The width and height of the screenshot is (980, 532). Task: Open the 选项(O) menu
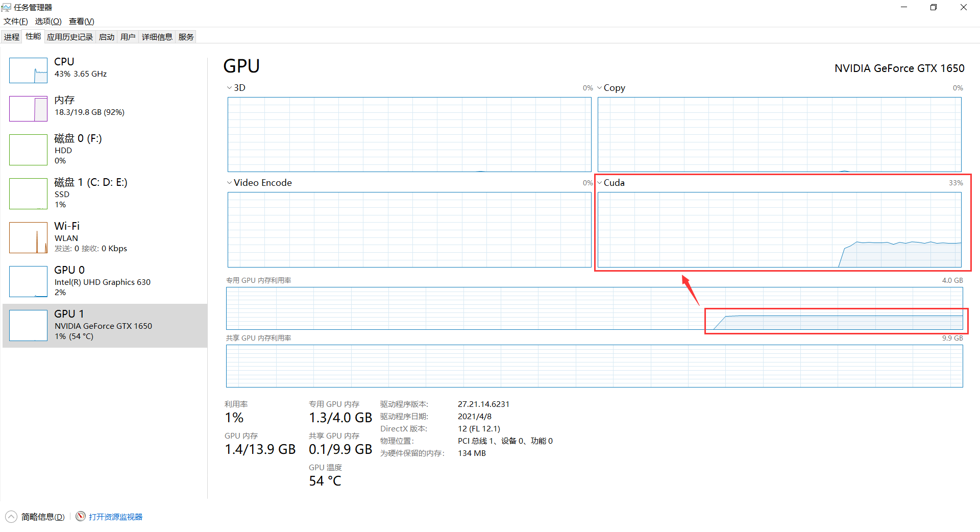point(48,21)
